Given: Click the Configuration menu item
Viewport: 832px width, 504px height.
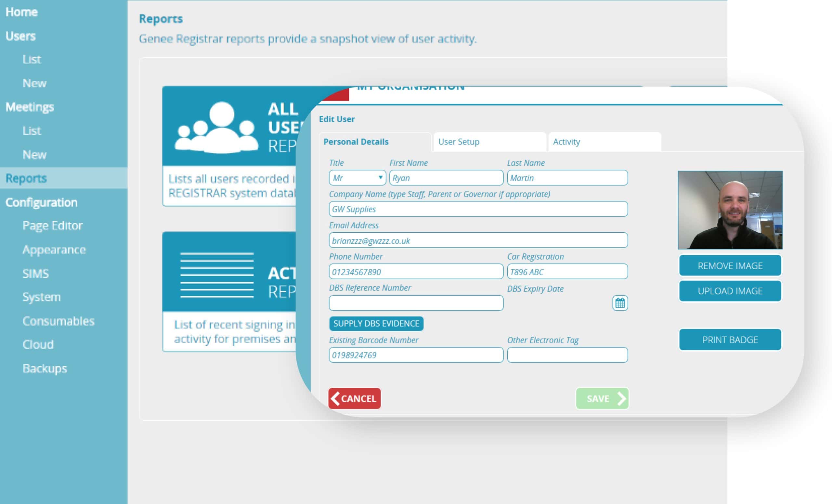Looking at the screenshot, I should pos(41,201).
